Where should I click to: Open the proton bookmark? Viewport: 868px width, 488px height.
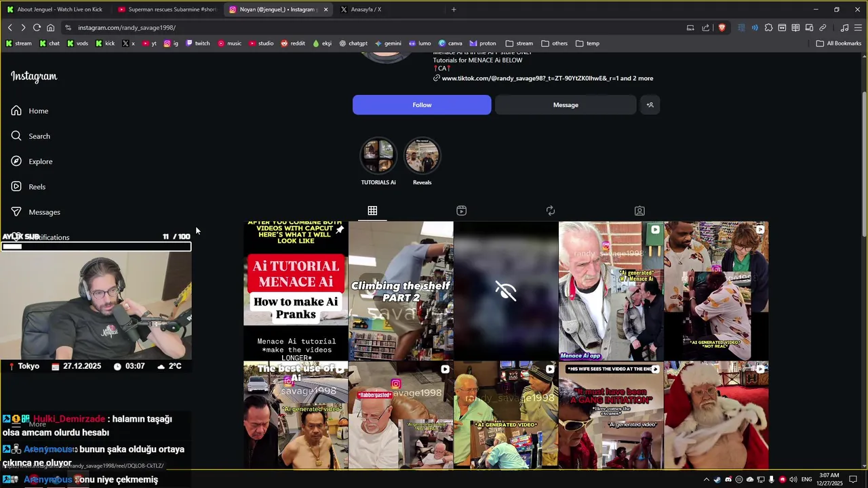[482, 43]
